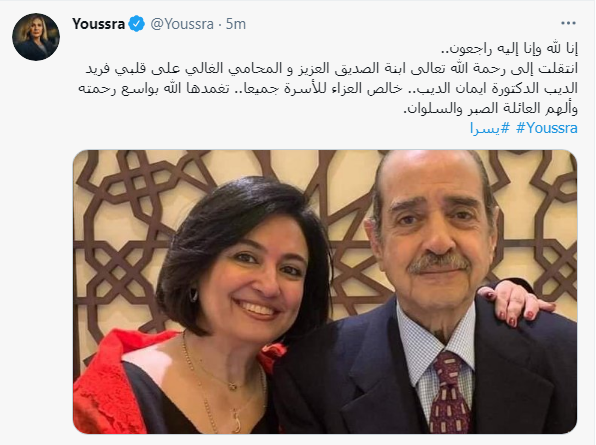Image resolution: width=596 pixels, height=445 pixels.
Task: Click the first line of tweet text
Action: [509, 49]
